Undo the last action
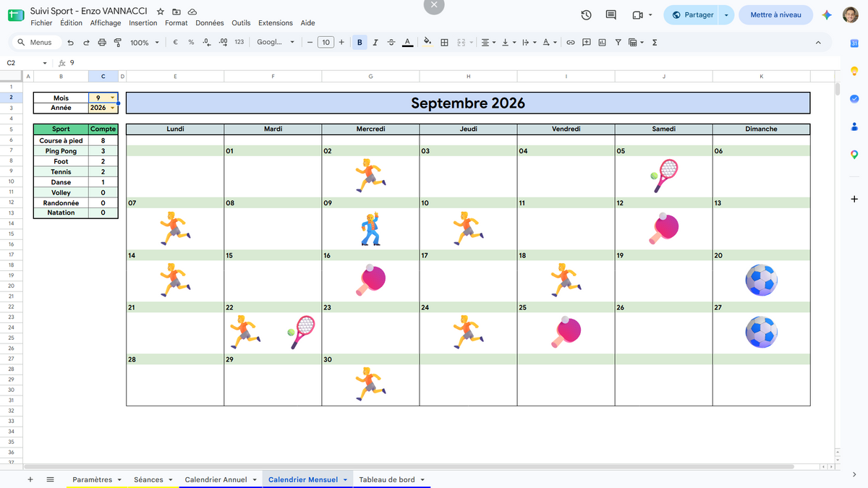The image size is (868, 488). [70, 43]
